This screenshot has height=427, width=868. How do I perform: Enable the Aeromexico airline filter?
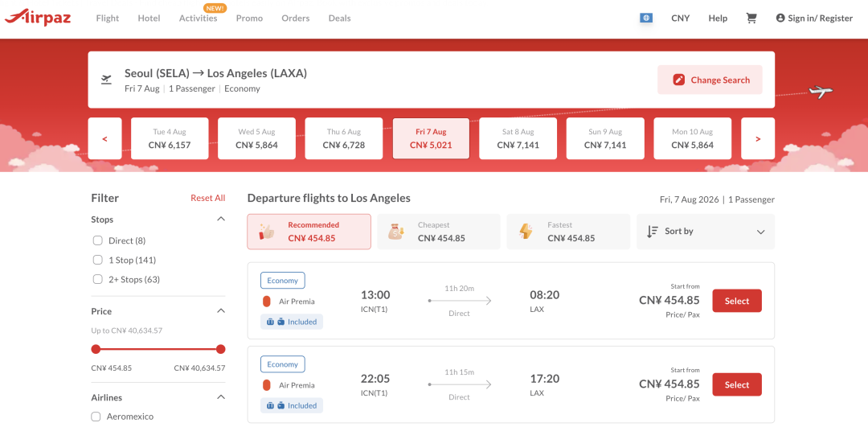(x=96, y=417)
